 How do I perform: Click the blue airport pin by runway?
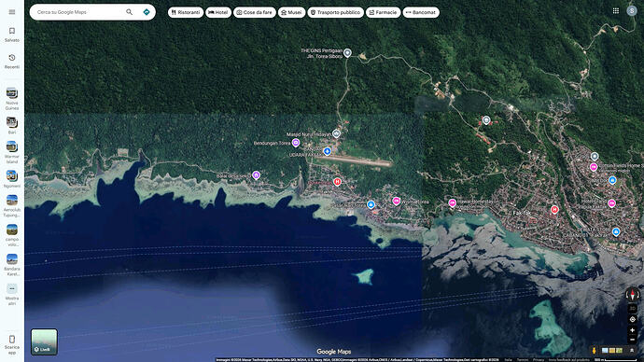pyautogui.click(x=328, y=151)
